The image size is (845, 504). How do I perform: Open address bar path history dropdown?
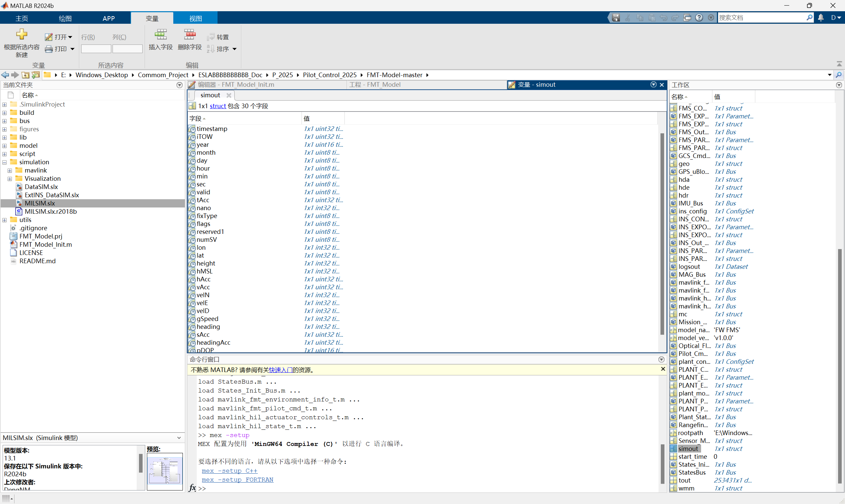[829, 75]
